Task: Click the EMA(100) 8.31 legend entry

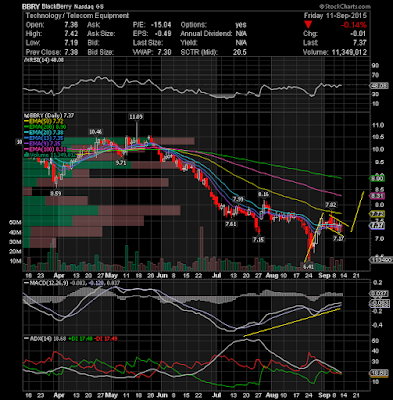Action: (x=45, y=149)
